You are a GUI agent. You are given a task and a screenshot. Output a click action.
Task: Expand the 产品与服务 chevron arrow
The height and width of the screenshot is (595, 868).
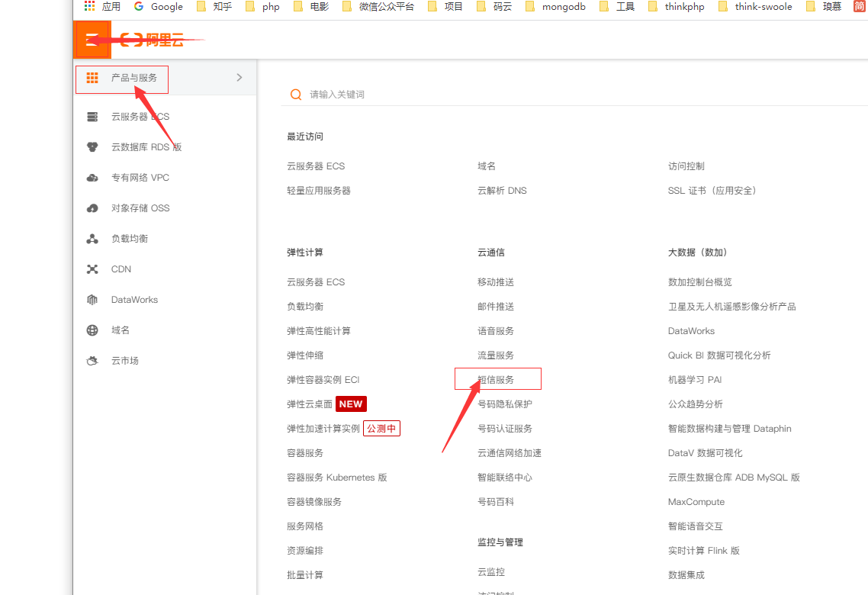point(240,78)
